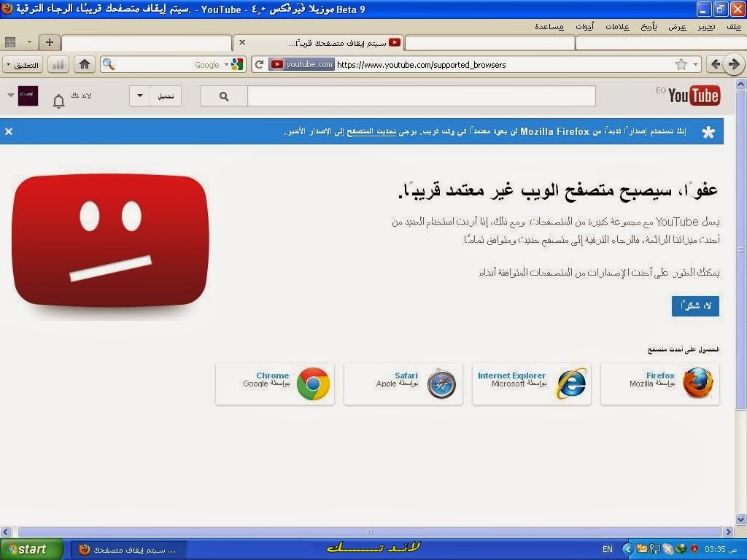Click the horizontal scrollbar right arrow
Image resolution: width=747 pixels, height=560 pixels.
point(729,532)
